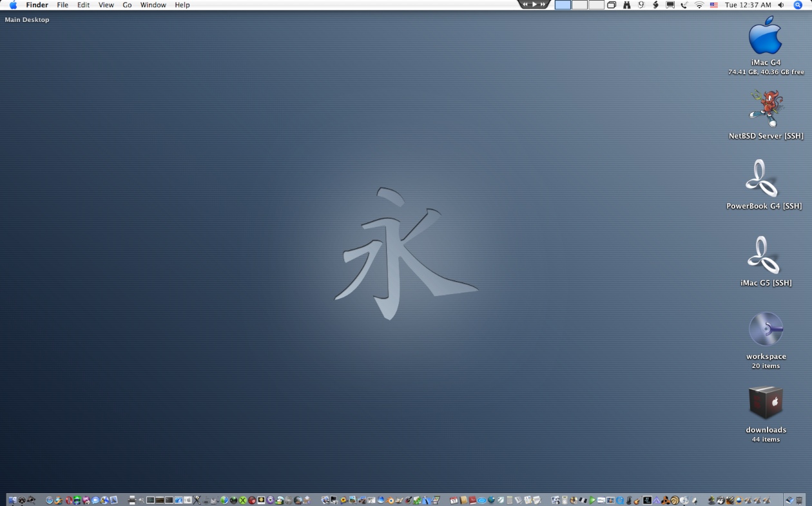Open QuickTime Player from the Dock
812x506 pixels.
619,500
